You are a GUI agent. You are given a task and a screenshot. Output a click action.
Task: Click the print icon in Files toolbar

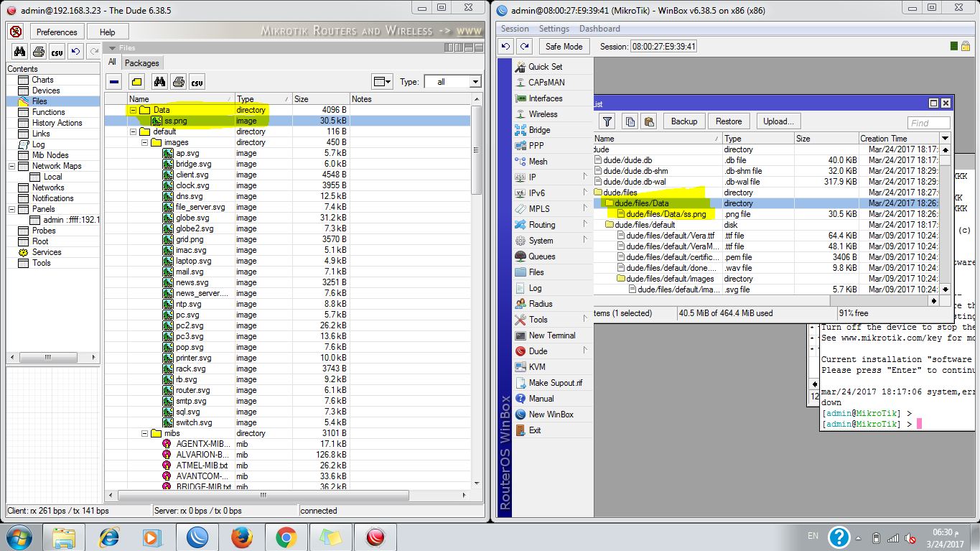[x=178, y=82]
